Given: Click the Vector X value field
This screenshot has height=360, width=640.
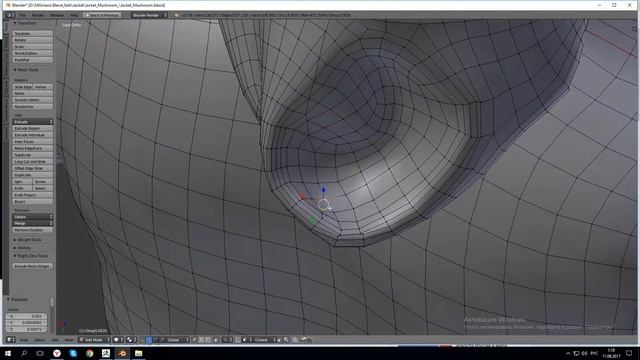Looking at the screenshot, I should pos(26,316).
